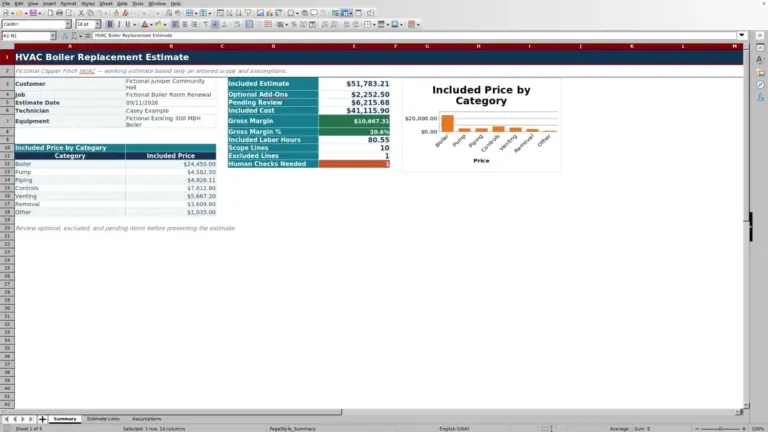Click the Cut scissors icon

tap(81, 13)
